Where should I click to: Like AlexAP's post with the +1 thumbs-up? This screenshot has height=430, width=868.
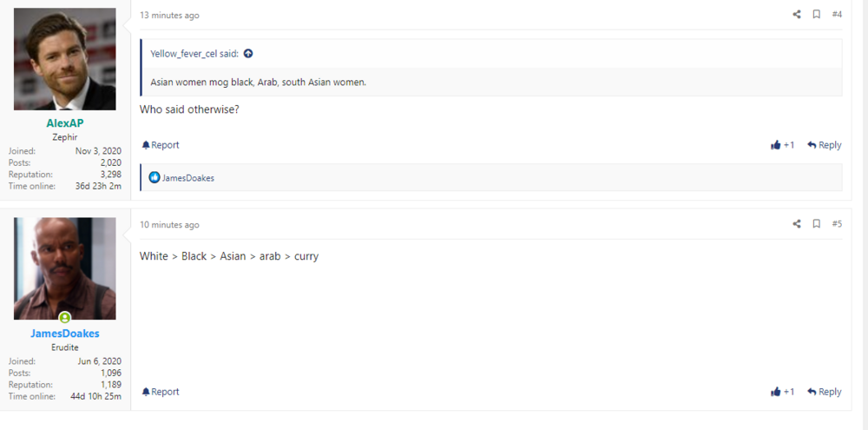tap(782, 145)
